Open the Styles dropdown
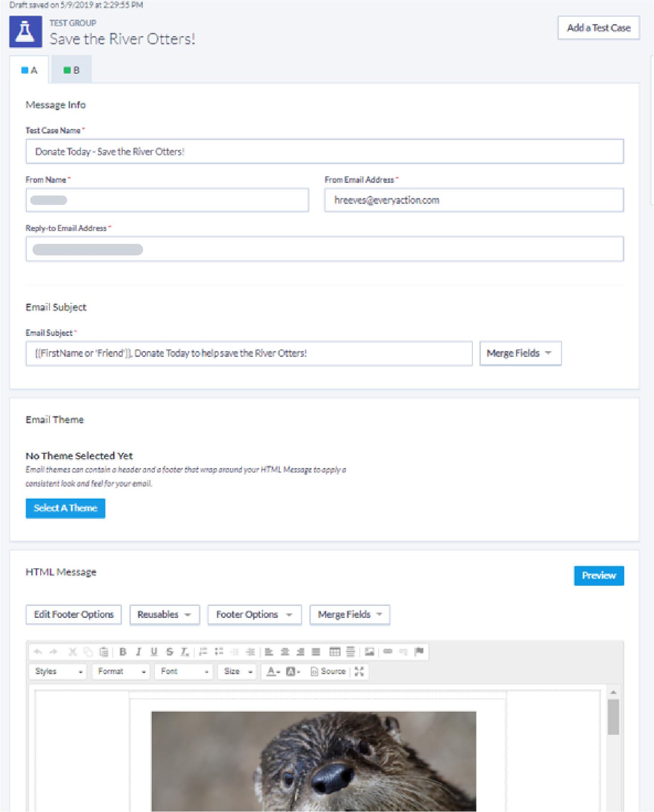The width and height of the screenshot is (654, 812). point(58,671)
